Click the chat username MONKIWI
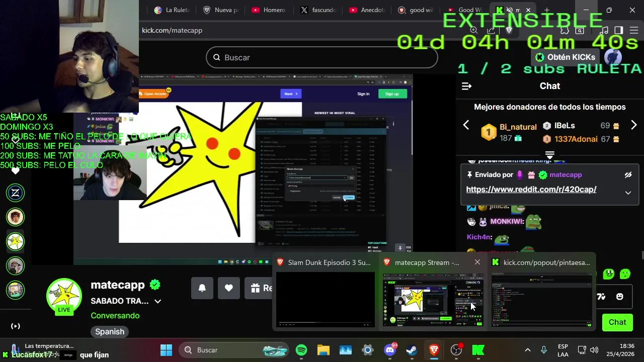Viewport: 644px width, 362px height. tap(507, 221)
